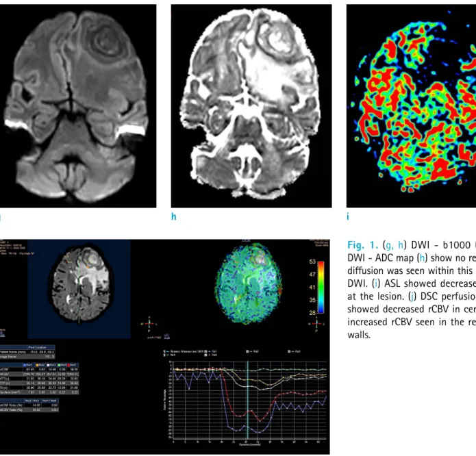
Task: Open the colored ASL perfusion map image
Action: tap(412, 106)
